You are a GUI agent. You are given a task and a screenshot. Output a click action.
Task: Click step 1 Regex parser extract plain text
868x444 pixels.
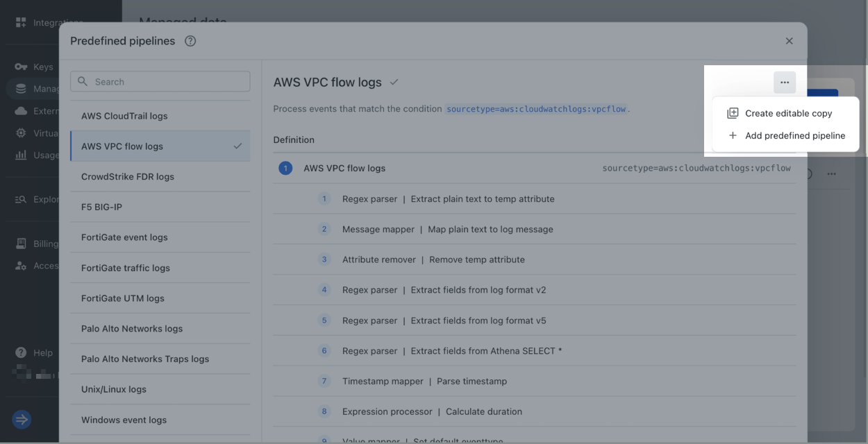[x=535, y=198]
